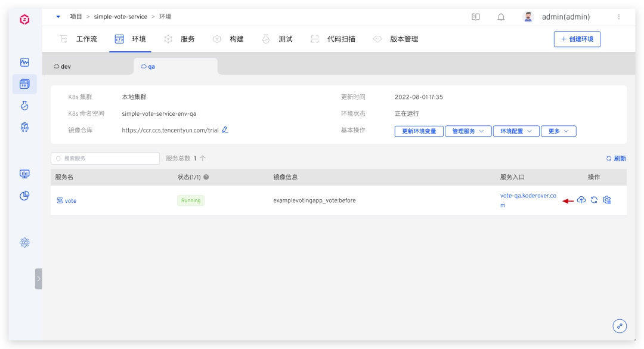The image size is (644, 349).
Task: Click the image update icon for vote
Action: click(x=581, y=200)
